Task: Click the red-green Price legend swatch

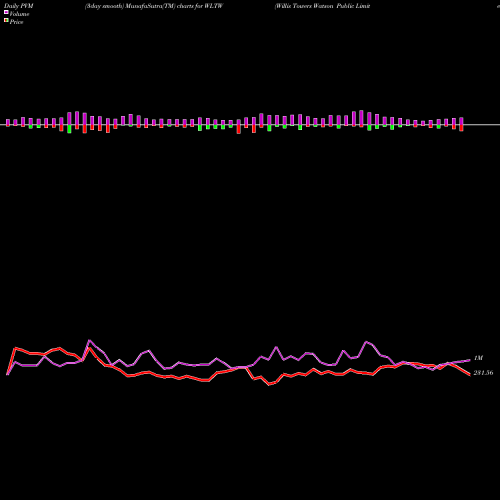Action: (x=6, y=21)
